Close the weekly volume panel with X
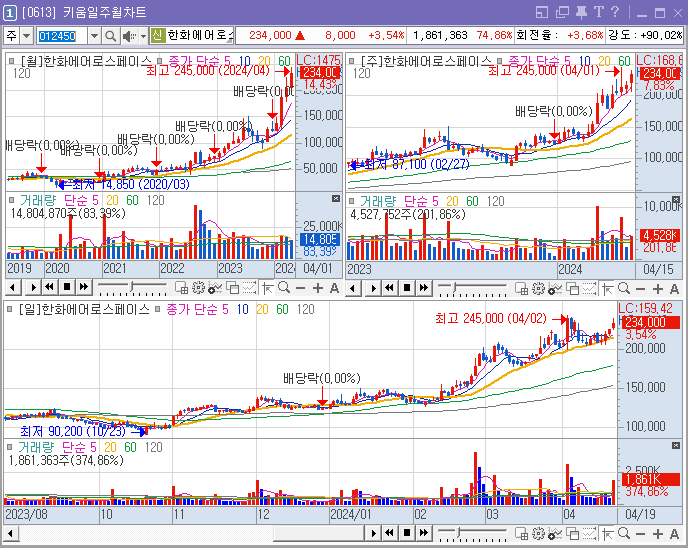688x548 pixels. point(676,200)
